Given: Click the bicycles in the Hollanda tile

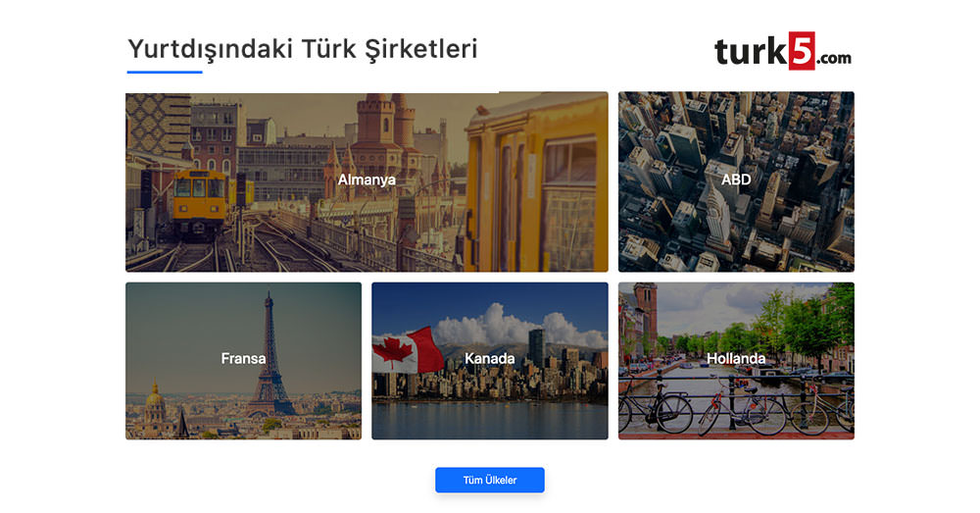Looking at the screenshot, I should [736, 407].
